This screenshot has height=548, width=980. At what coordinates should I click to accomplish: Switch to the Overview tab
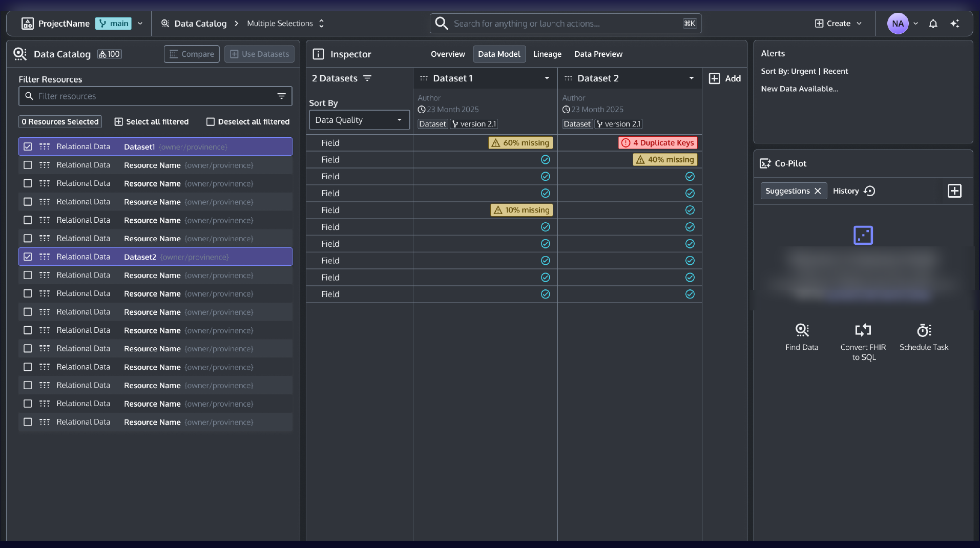pyautogui.click(x=448, y=54)
